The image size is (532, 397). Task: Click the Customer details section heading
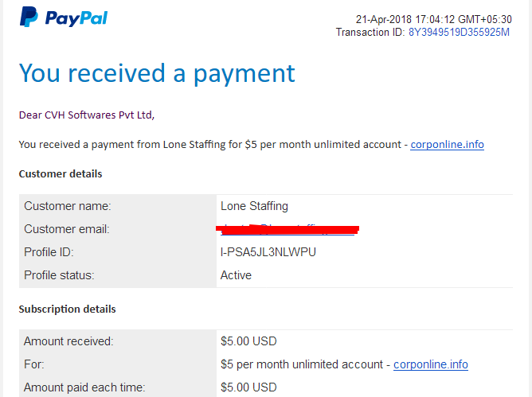click(x=61, y=174)
